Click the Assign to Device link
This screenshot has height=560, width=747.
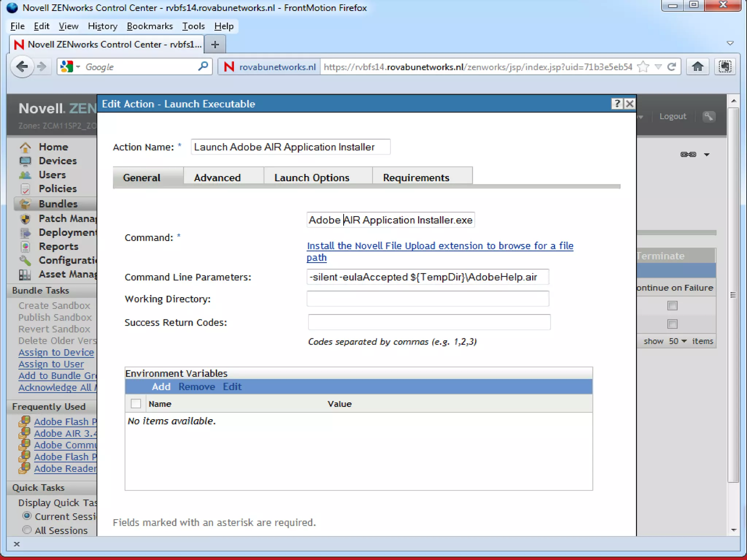(56, 353)
